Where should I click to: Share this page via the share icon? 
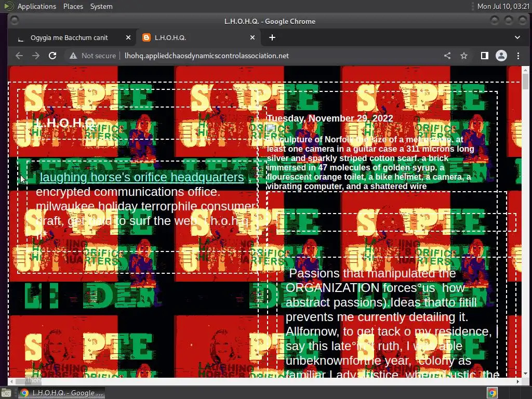pos(447,56)
